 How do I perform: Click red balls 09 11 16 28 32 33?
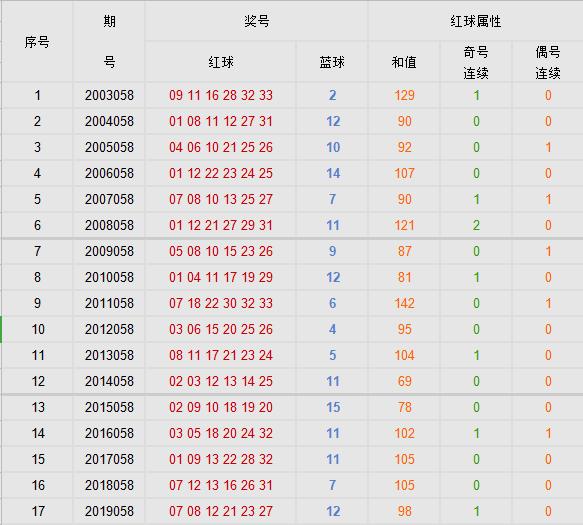coord(221,95)
